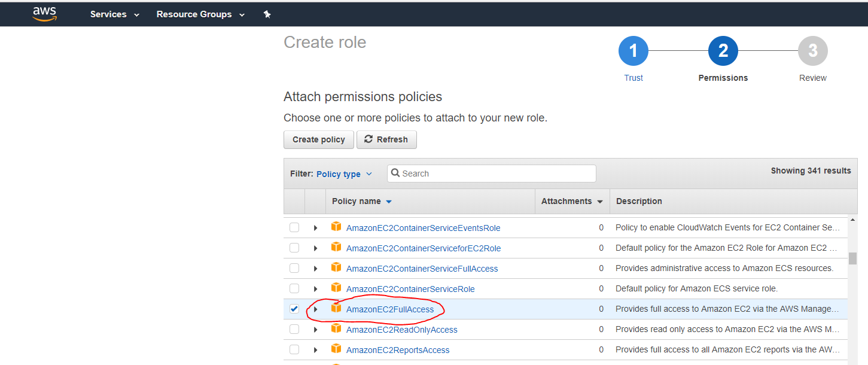Go to step 1 Trust circle

634,51
